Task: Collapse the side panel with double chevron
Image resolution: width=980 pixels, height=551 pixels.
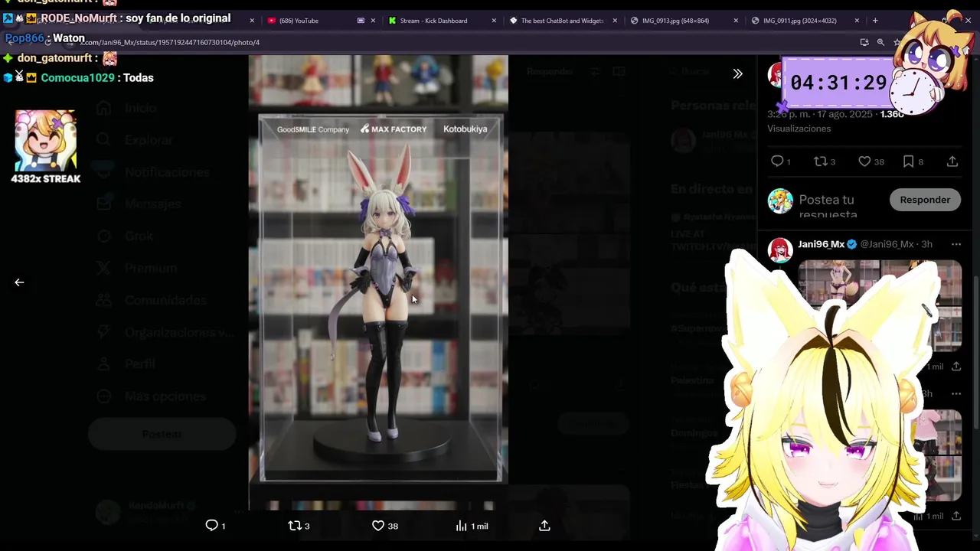Action: coord(737,73)
